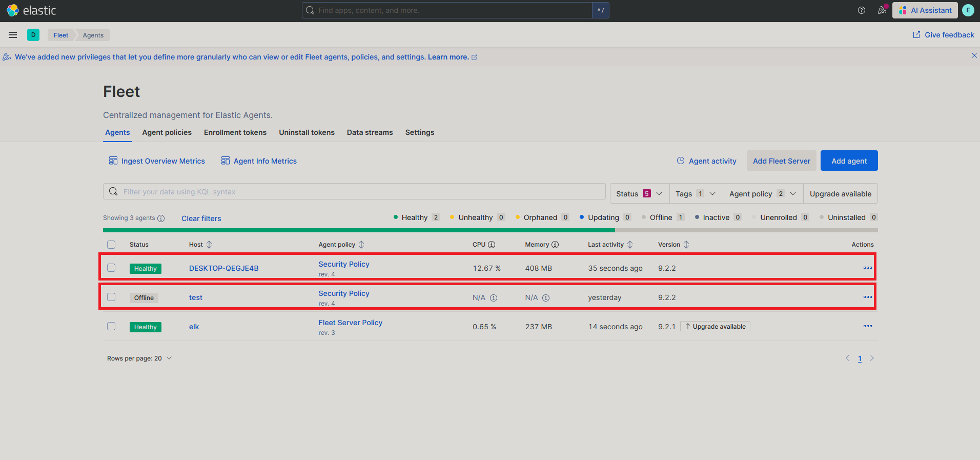
Task: Expand the Status filter dropdown
Action: point(639,194)
